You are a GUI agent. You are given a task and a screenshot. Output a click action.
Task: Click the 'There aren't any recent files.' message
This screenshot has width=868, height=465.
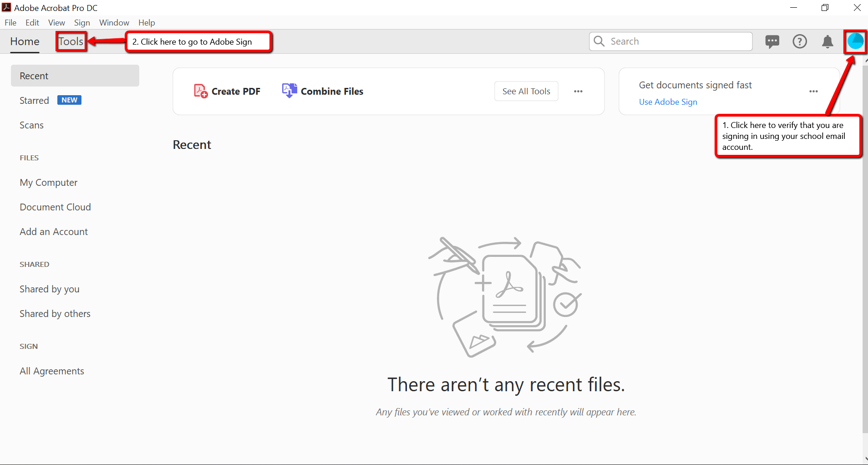[x=506, y=385]
